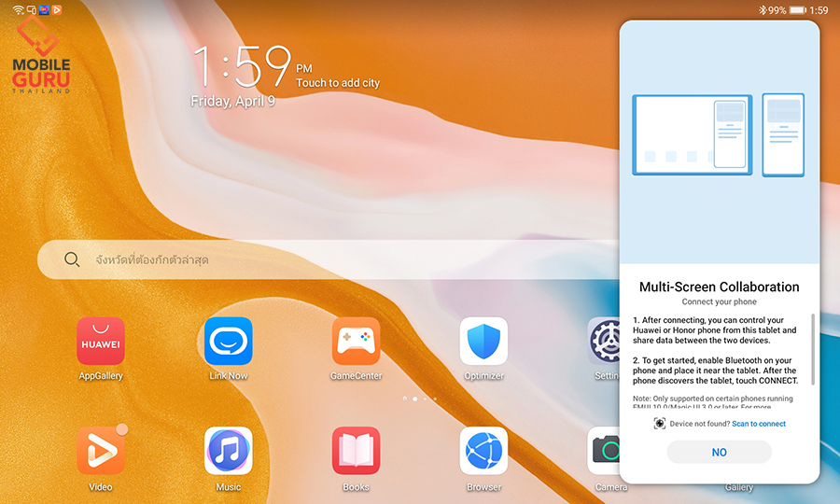Launch the Browser app
This screenshot has height=504, width=840.
coord(483,452)
